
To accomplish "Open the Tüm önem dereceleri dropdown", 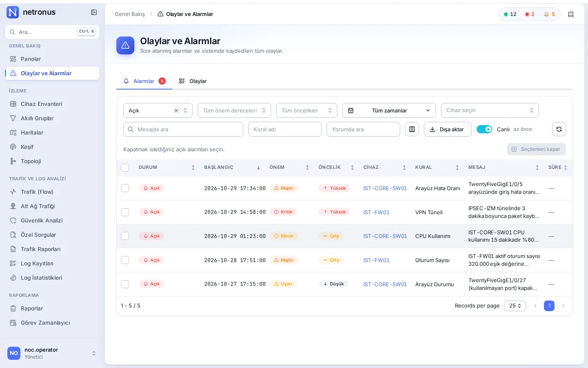I will 234,110.
